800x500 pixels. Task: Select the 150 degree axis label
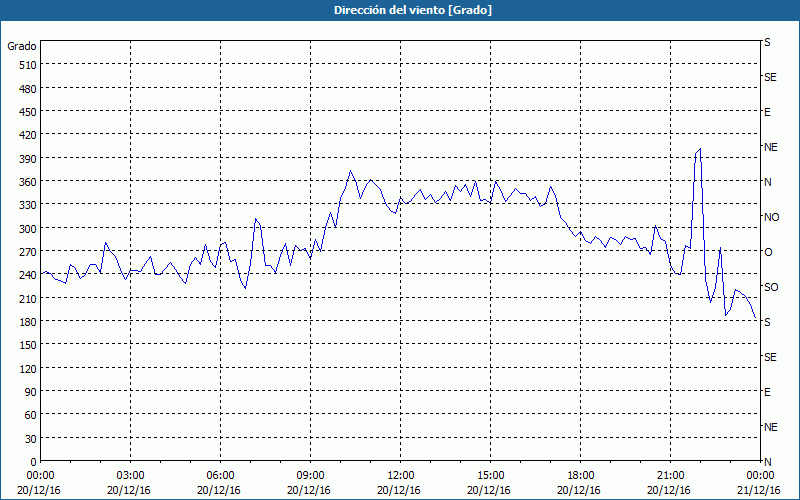[x=29, y=345]
